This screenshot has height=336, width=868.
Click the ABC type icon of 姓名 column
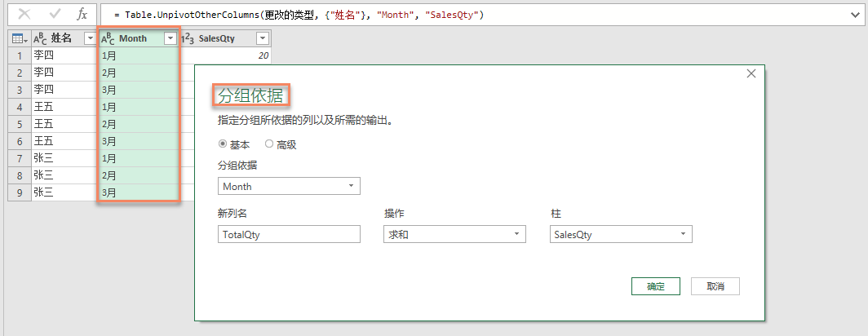pos(40,39)
